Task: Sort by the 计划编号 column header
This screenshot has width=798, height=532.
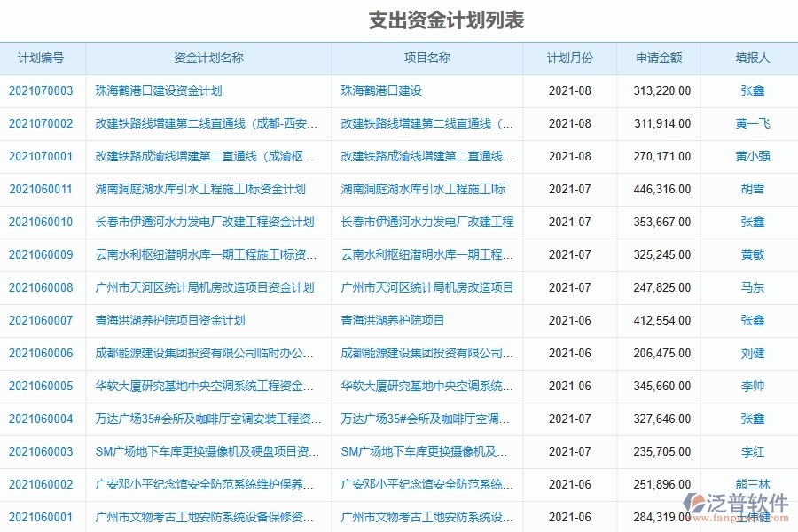Action: (x=43, y=58)
